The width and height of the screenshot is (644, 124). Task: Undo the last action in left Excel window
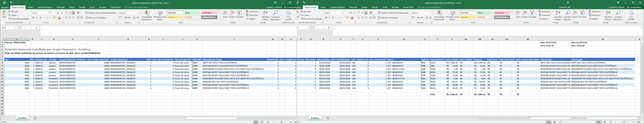point(11,3)
